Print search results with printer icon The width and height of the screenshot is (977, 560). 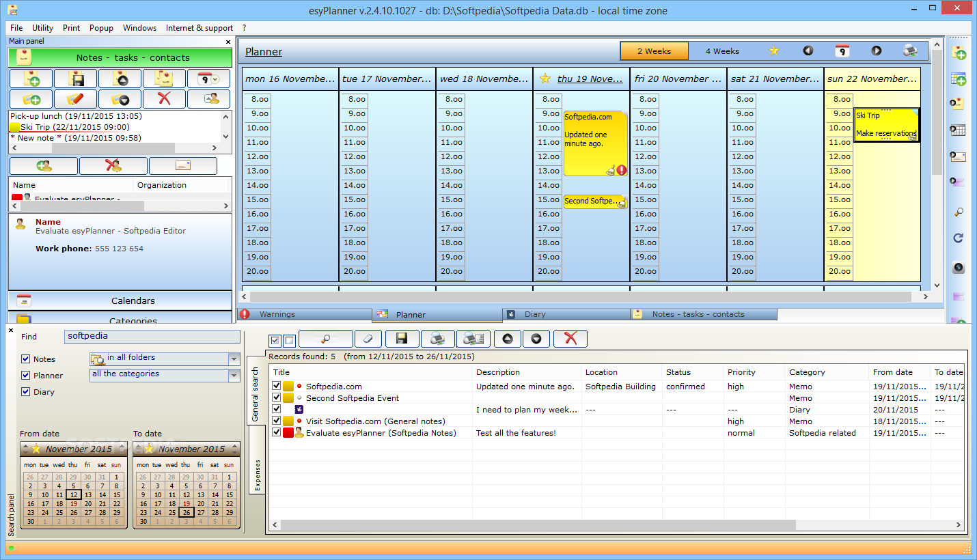438,338
